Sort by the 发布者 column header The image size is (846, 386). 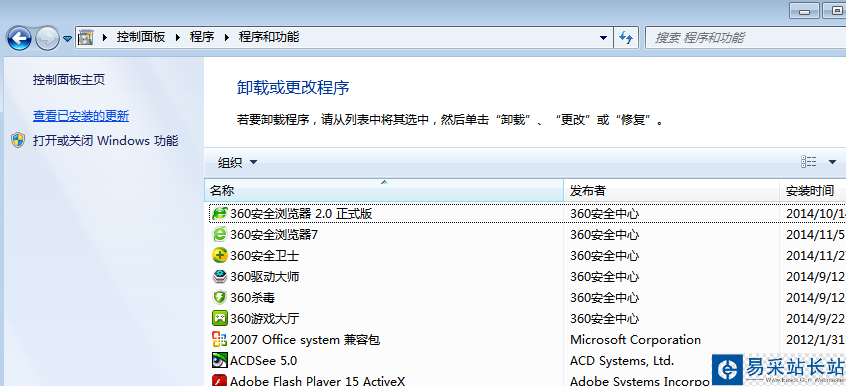click(x=672, y=191)
